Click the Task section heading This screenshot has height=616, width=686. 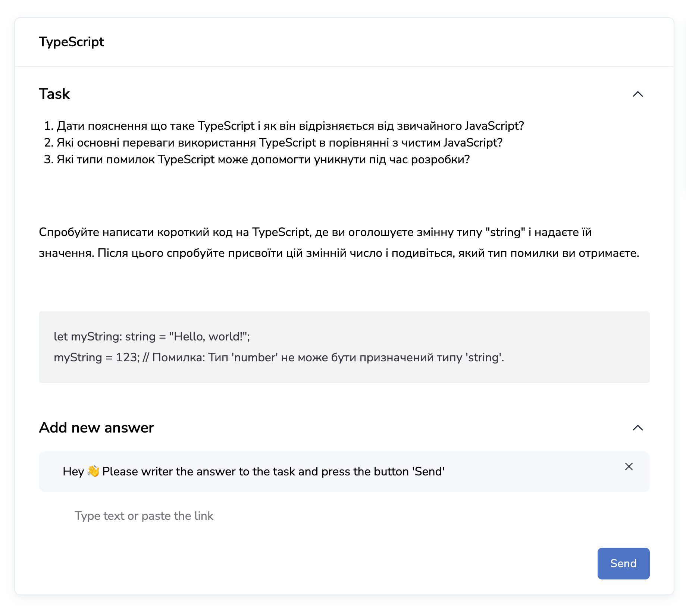[x=54, y=94]
